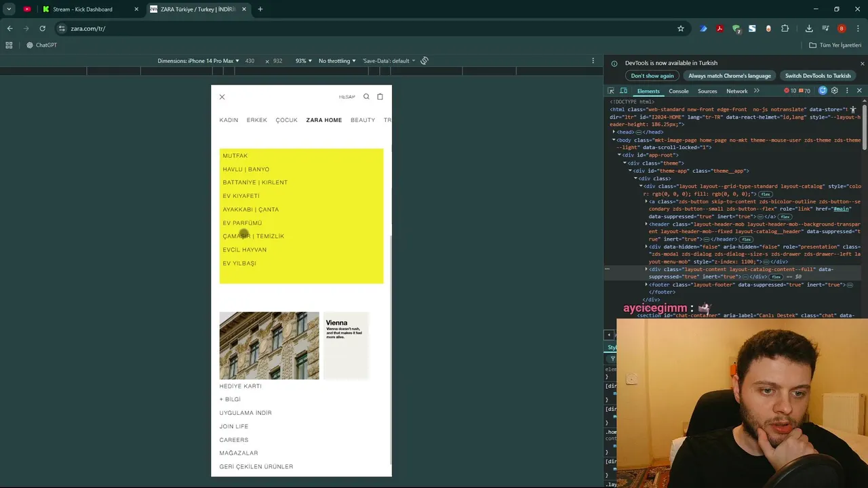Open the search icon in Zara header
The width and height of the screenshot is (868, 488).
click(x=366, y=96)
